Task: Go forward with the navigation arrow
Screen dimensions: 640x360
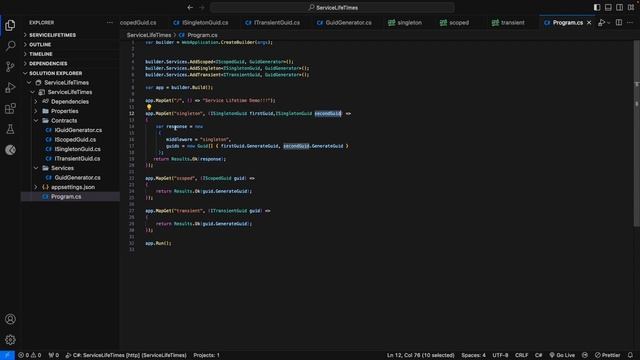Action: [x=202, y=7]
